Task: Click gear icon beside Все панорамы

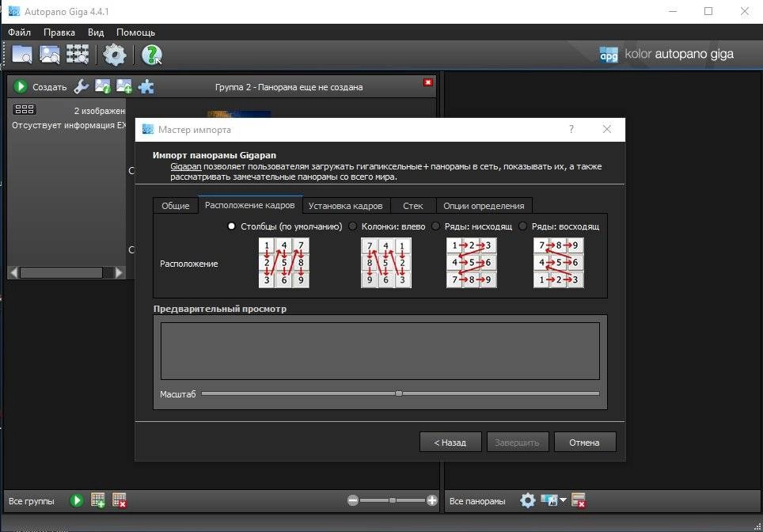Action: coord(527,500)
